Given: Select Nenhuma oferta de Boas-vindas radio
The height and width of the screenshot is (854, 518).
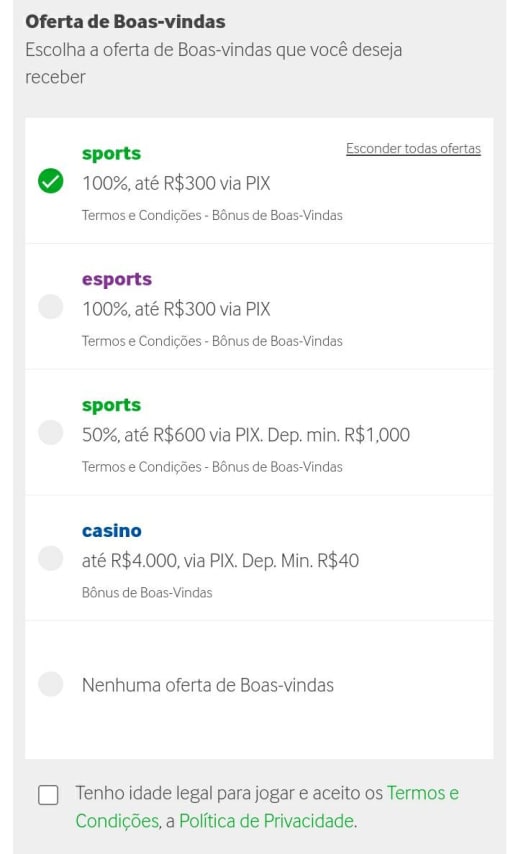Looking at the screenshot, I should click(51, 684).
